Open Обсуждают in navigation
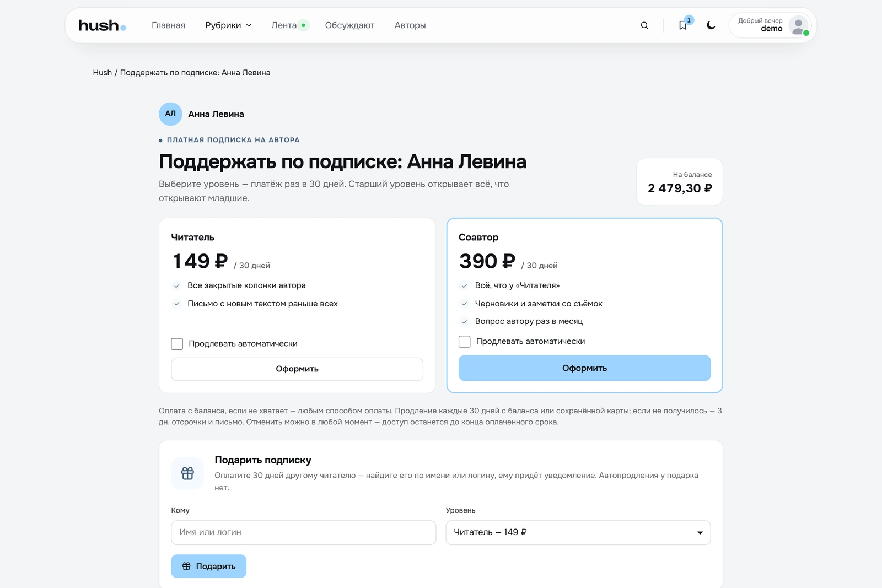Screen dimensions: 882x588 click(x=350, y=25)
